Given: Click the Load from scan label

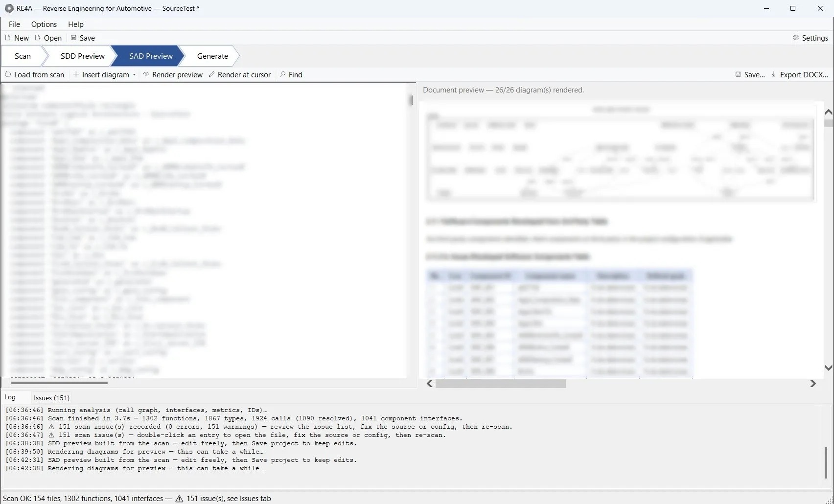Looking at the screenshot, I should tap(39, 74).
